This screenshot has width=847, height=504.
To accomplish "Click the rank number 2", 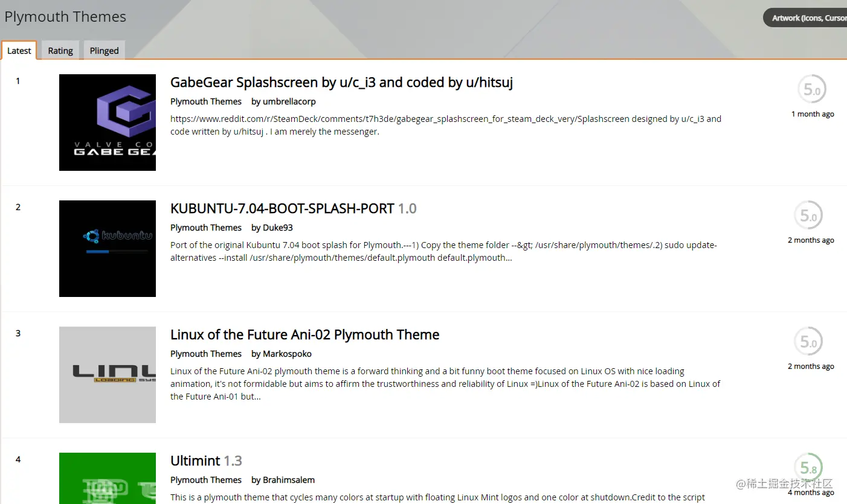I will [x=18, y=207].
